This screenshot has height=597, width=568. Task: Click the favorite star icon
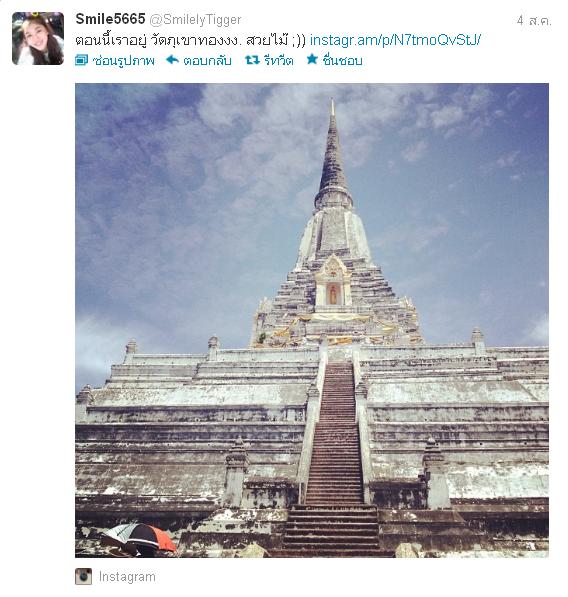[312, 59]
